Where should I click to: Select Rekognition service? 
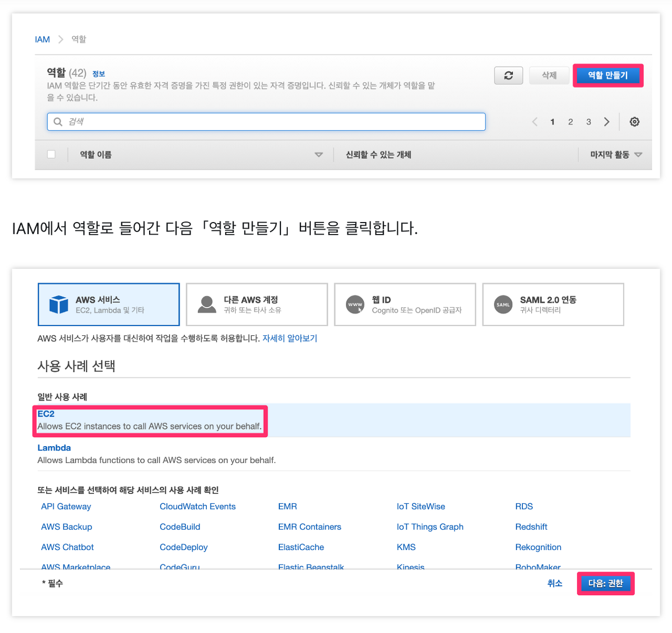click(x=538, y=547)
